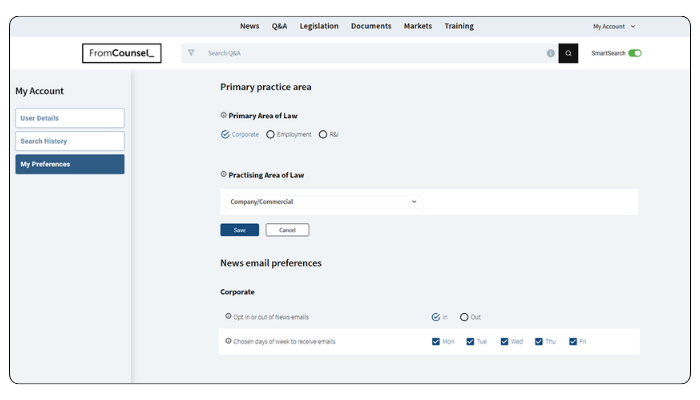Click the magnifier search button

(x=568, y=53)
